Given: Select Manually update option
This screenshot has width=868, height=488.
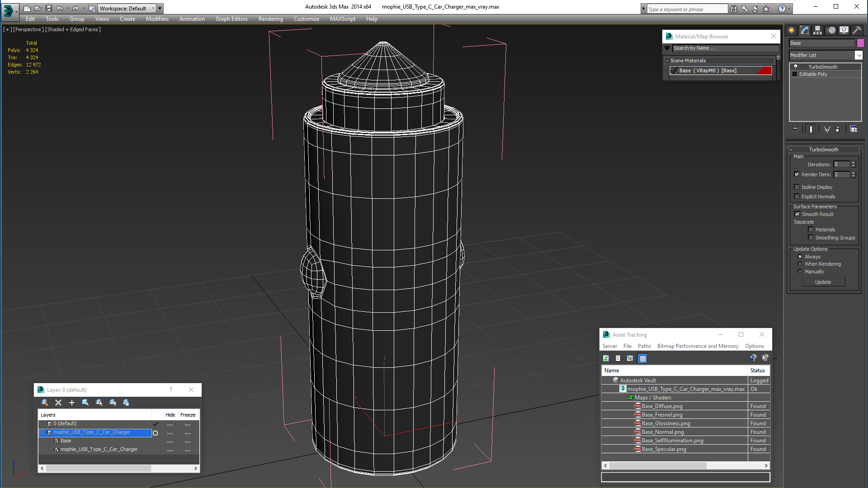Looking at the screenshot, I should [x=800, y=272].
